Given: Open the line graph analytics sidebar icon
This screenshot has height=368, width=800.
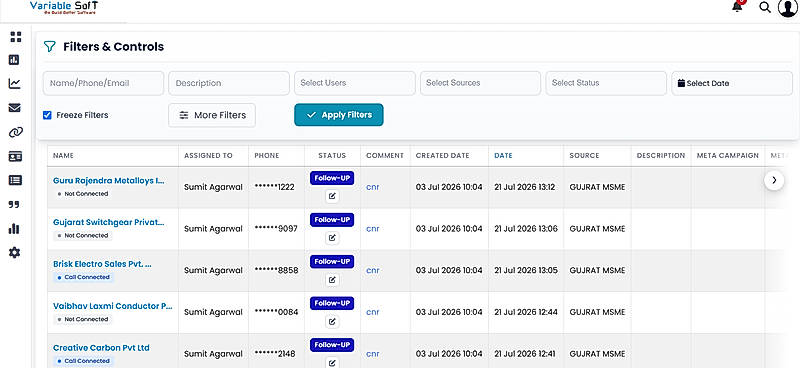Looking at the screenshot, I should click(x=15, y=83).
